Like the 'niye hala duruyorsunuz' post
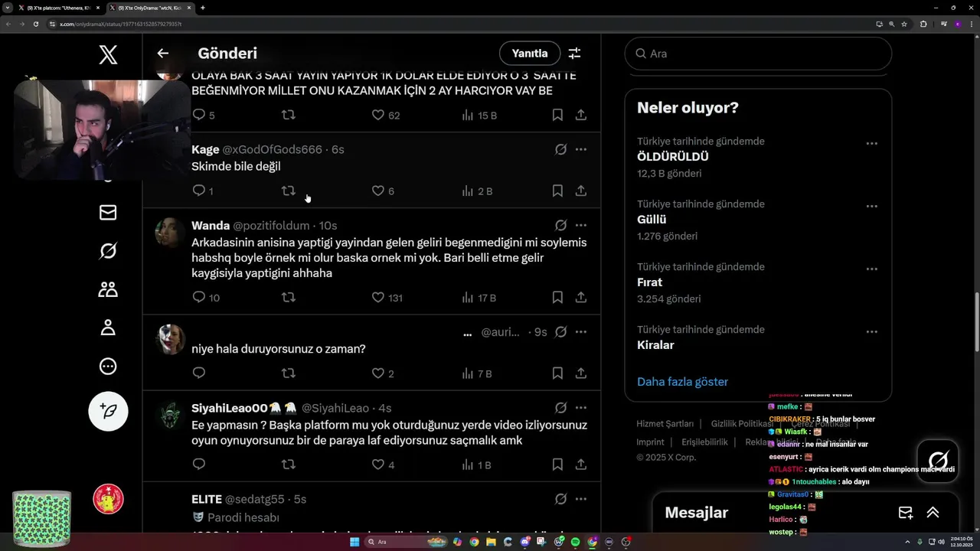Image resolution: width=980 pixels, height=551 pixels. [x=377, y=373]
